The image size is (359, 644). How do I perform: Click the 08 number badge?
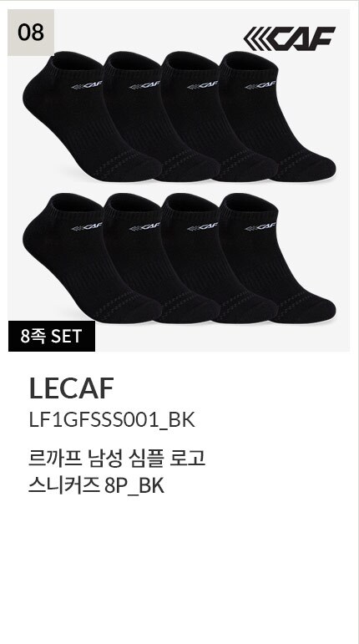coord(31,33)
